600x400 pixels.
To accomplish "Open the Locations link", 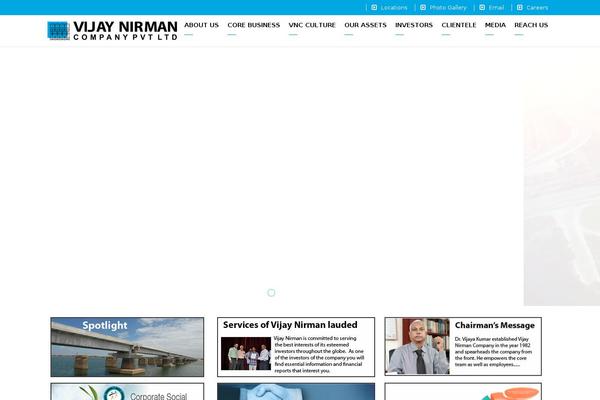I will point(394,8).
